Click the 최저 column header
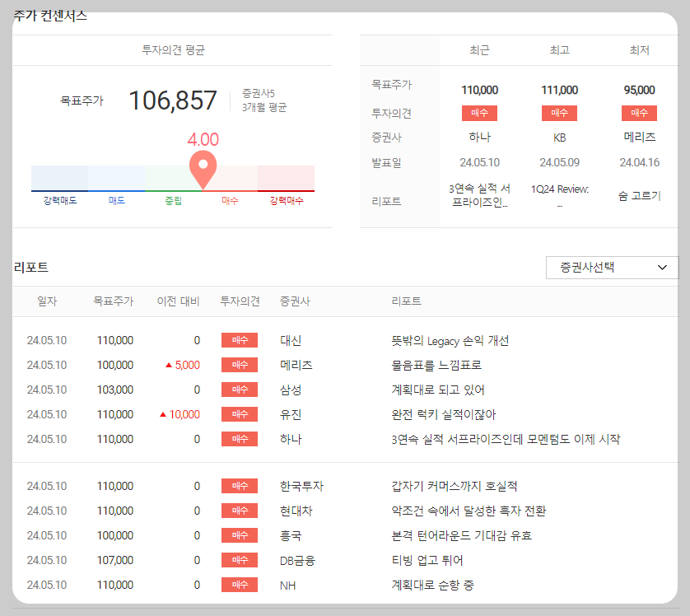Image resolution: width=690 pixels, height=616 pixels. click(x=640, y=50)
